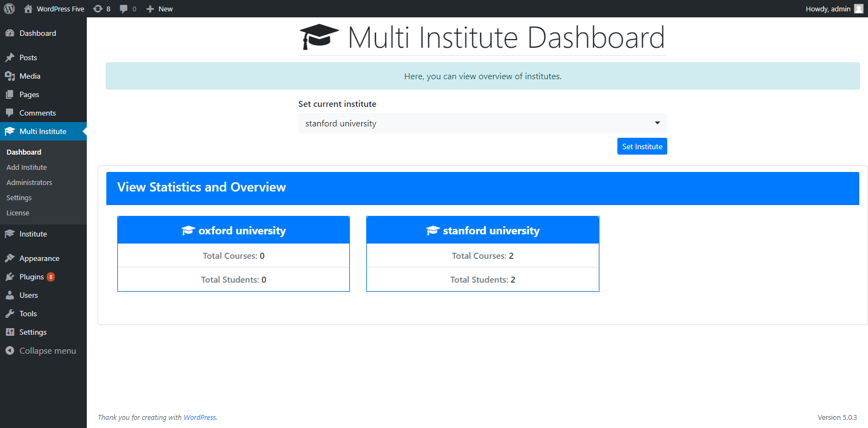Click New in the admin bar

(165, 9)
